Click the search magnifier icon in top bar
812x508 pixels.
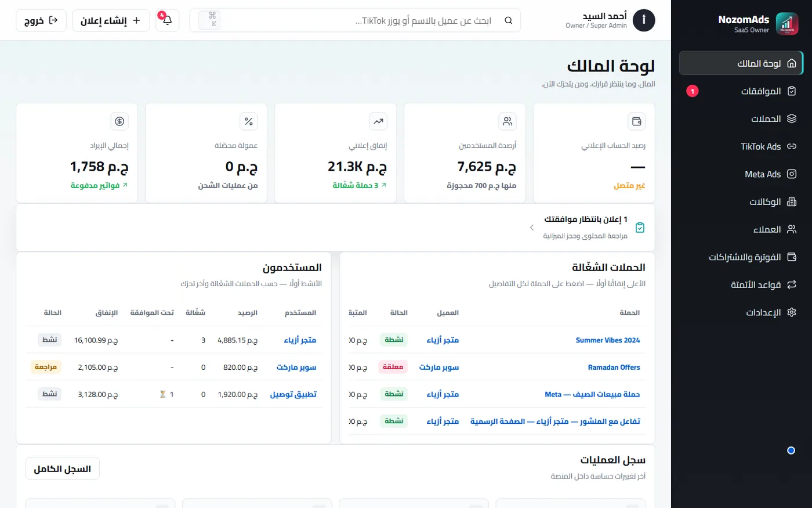(x=509, y=20)
